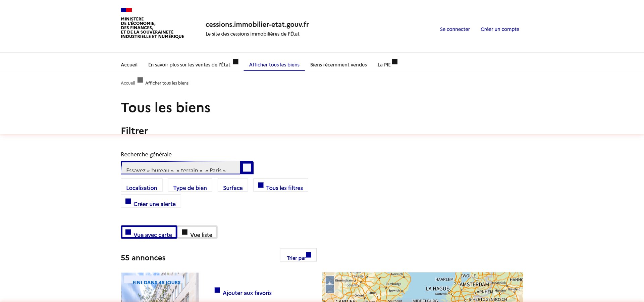Switch to the Biens récemment vendus tab
The image size is (644, 302).
[338, 64]
